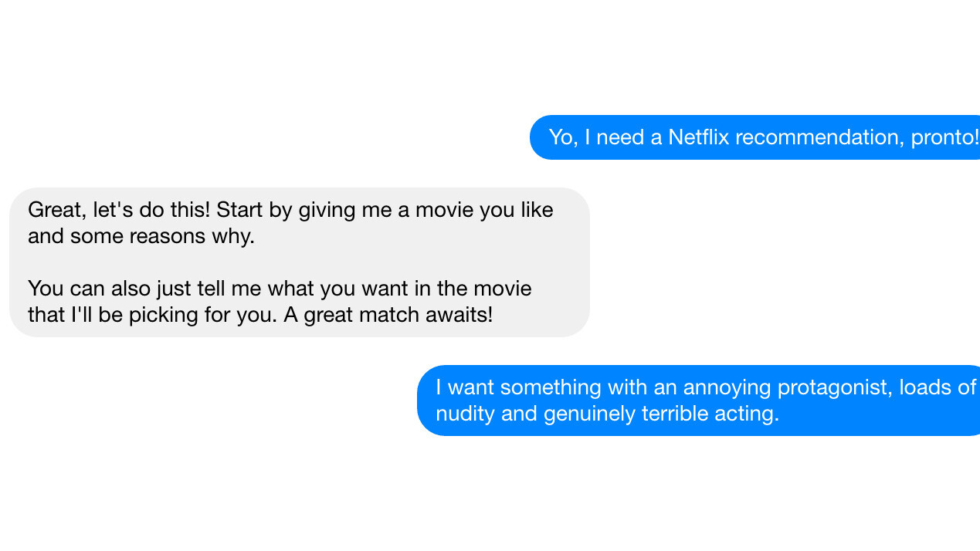Click the word "nudity" in last message
The width and height of the screenshot is (980, 551).
pyautogui.click(x=465, y=414)
